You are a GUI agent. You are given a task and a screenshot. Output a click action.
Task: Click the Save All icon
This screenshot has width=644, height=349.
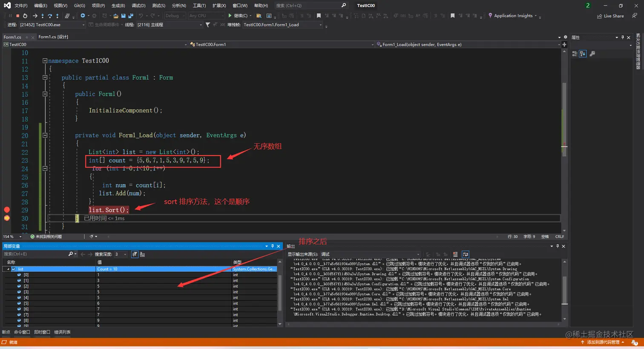(131, 16)
